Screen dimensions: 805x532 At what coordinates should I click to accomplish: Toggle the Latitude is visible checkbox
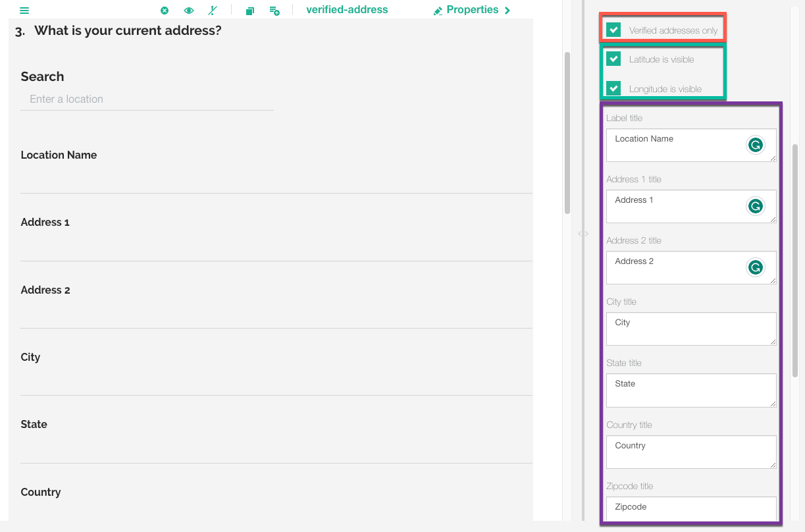tap(613, 59)
